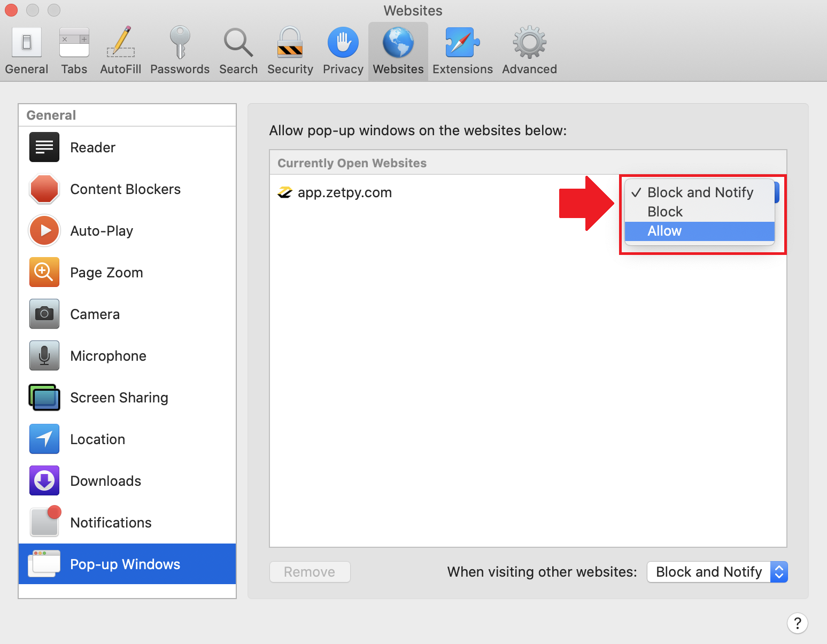The height and width of the screenshot is (644, 827).
Task: Click the Content Blockers stop-sign icon
Action: pyautogui.click(x=44, y=189)
